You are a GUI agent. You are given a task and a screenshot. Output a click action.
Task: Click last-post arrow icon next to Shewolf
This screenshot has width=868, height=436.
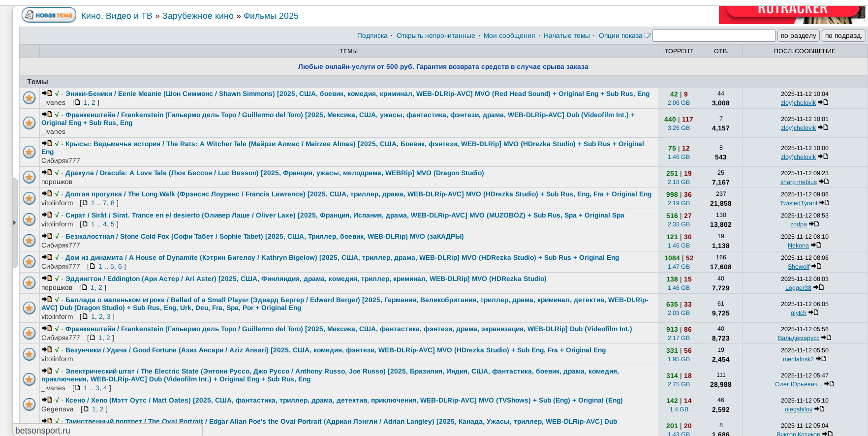click(x=816, y=266)
